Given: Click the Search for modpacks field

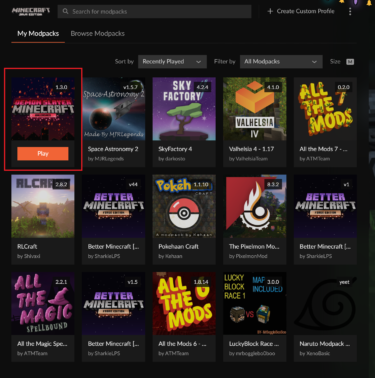Looking at the screenshot, I should point(154,11).
